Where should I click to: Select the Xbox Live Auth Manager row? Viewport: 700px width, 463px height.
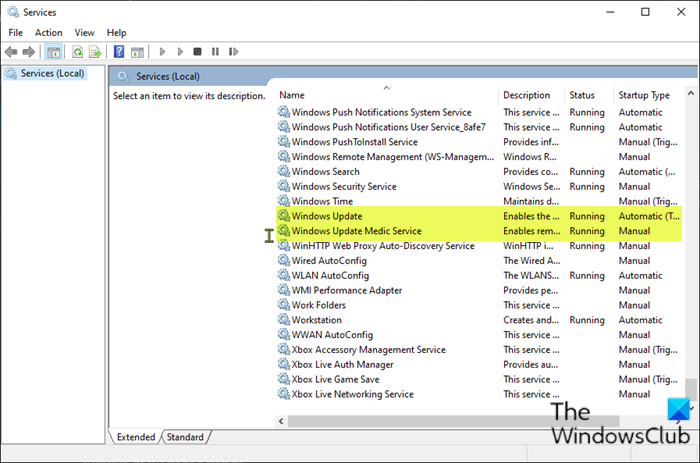479,364
